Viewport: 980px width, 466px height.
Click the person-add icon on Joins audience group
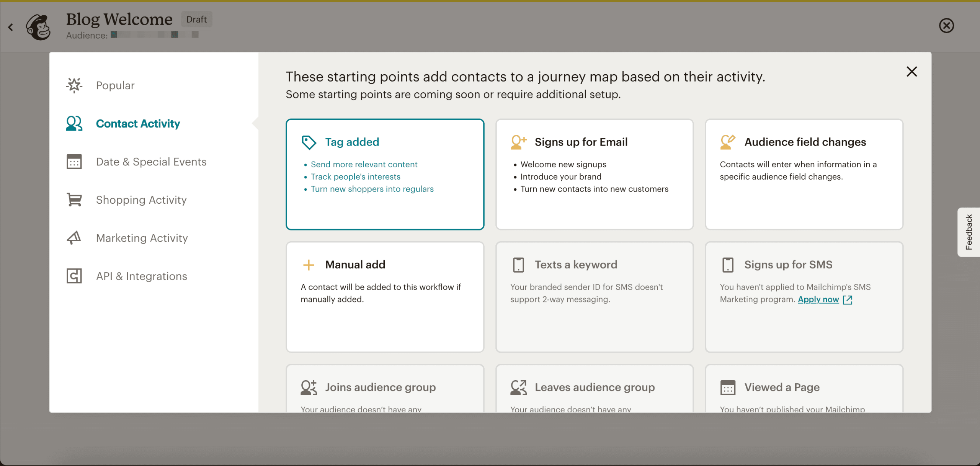point(308,387)
